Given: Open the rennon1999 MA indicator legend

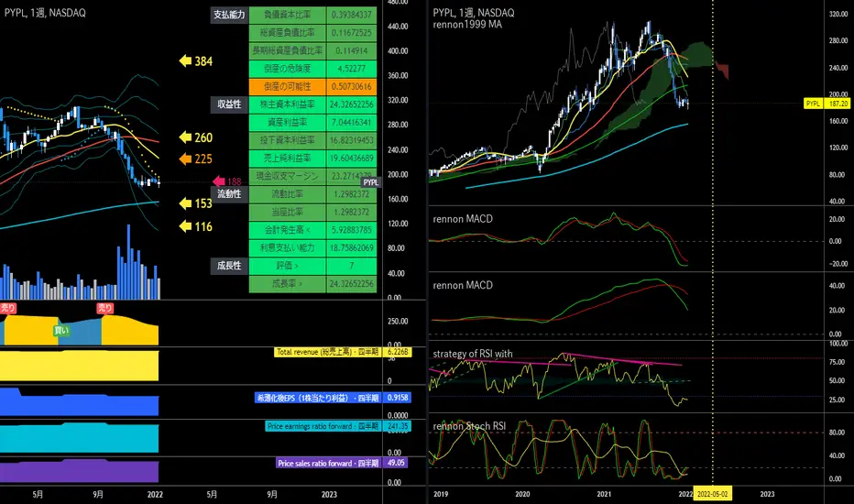Looking at the screenshot, I should pos(467,25).
